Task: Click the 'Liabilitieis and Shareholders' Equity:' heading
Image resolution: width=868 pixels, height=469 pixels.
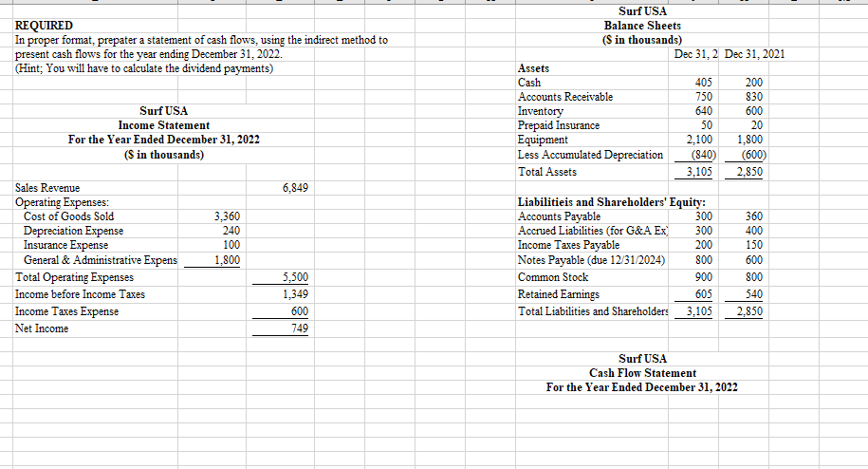Action: pos(612,202)
